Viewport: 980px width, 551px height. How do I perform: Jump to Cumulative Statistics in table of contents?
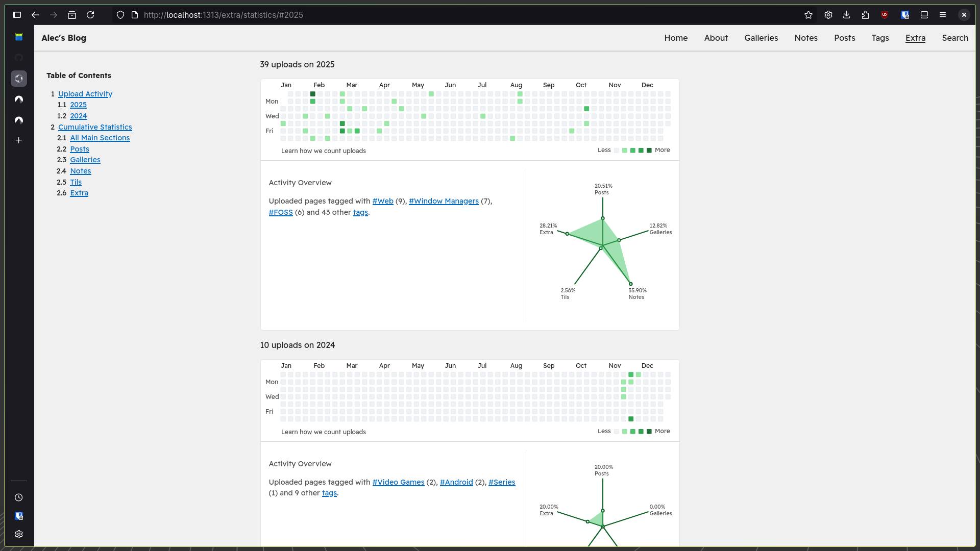point(95,127)
